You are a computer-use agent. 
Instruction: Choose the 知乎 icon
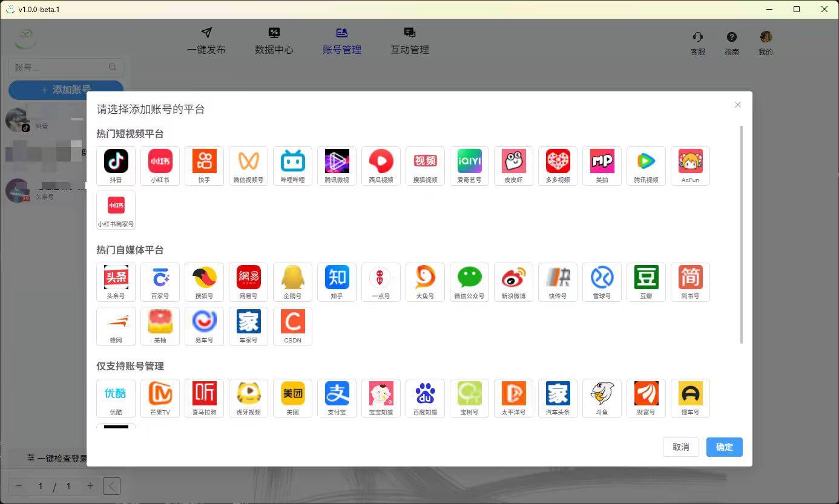pyautogui.click(x=337, y=282)
